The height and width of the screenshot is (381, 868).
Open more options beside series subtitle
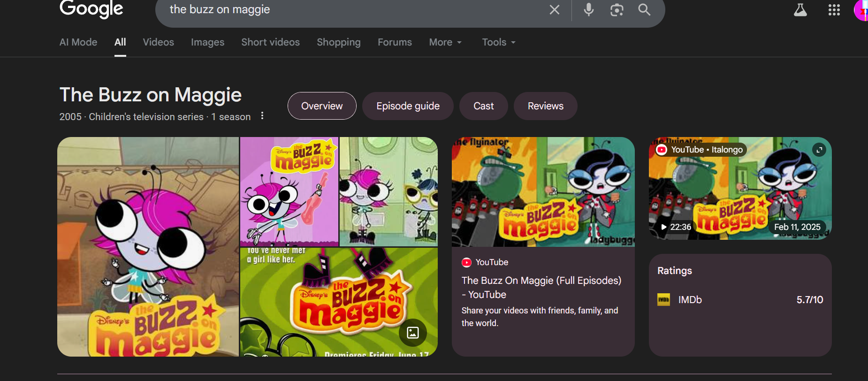[x=262, y=116]
